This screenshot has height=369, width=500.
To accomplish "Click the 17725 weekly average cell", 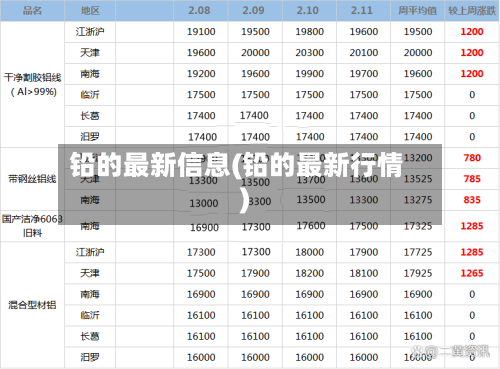I will (418, 252).
